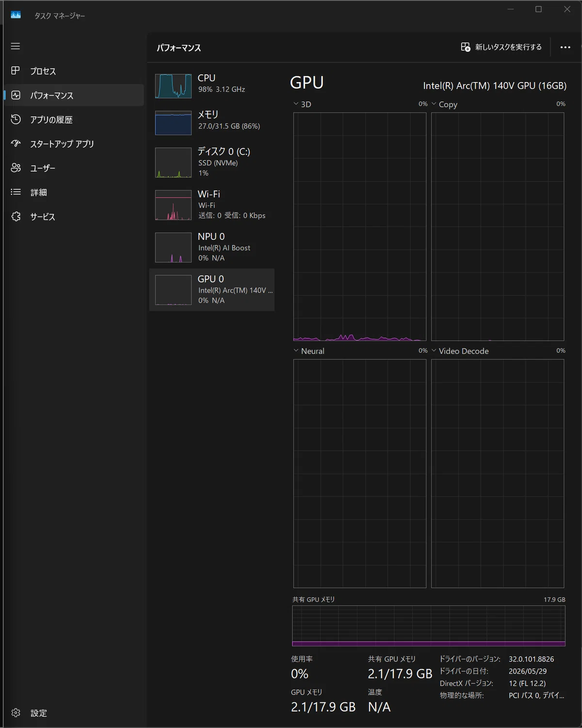
Task: Click the 共有 GPU メモリ usage graph
Action: click(429, 626)
